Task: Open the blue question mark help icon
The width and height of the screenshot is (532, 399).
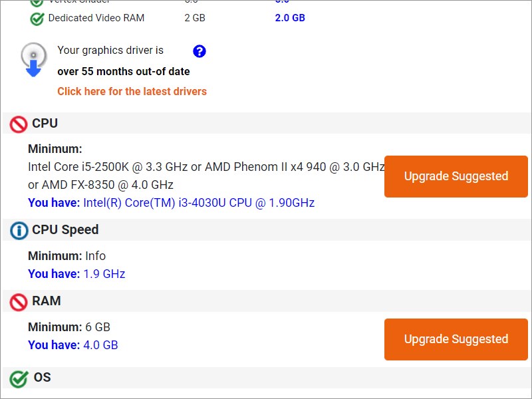Action: coord(199,51)
